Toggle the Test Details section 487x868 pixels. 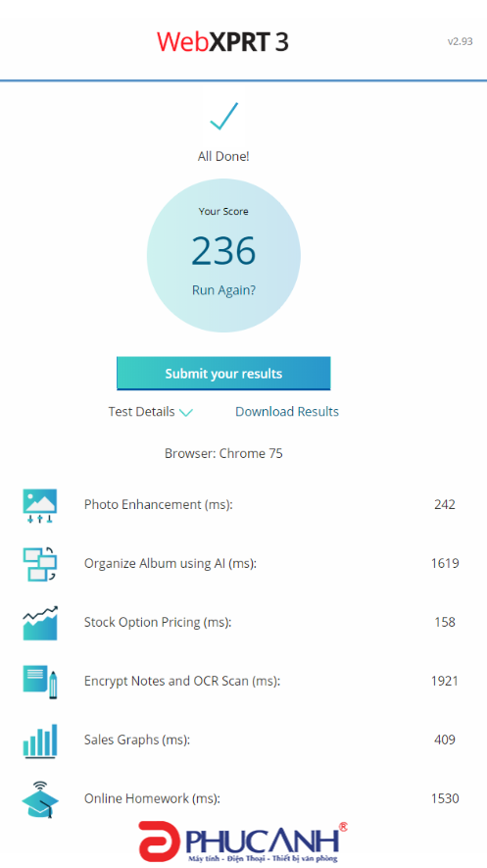[150, 412]
